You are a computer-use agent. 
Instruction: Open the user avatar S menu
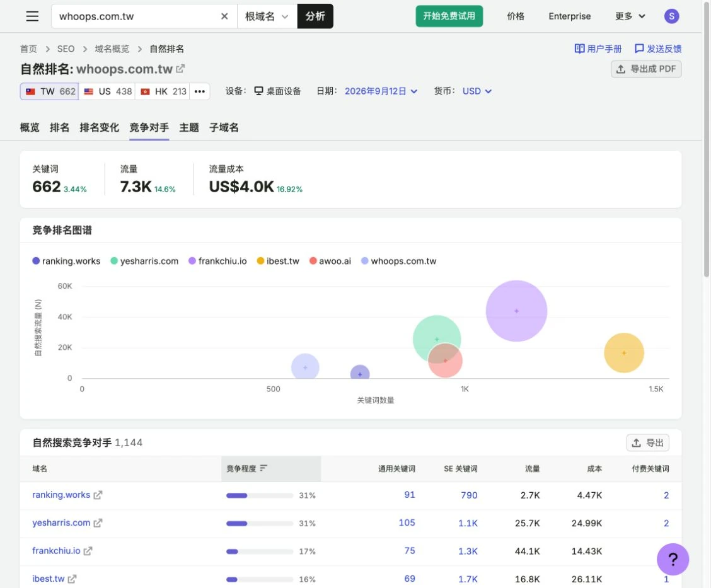[671, 16]
